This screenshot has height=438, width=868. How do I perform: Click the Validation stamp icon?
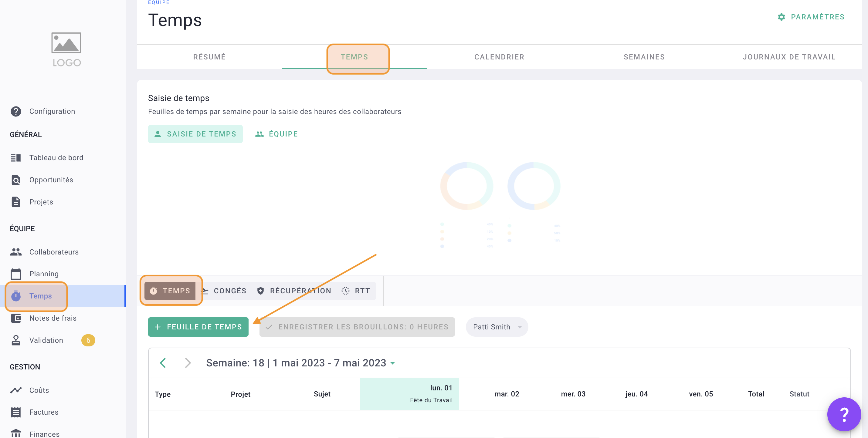pos(16,340)
